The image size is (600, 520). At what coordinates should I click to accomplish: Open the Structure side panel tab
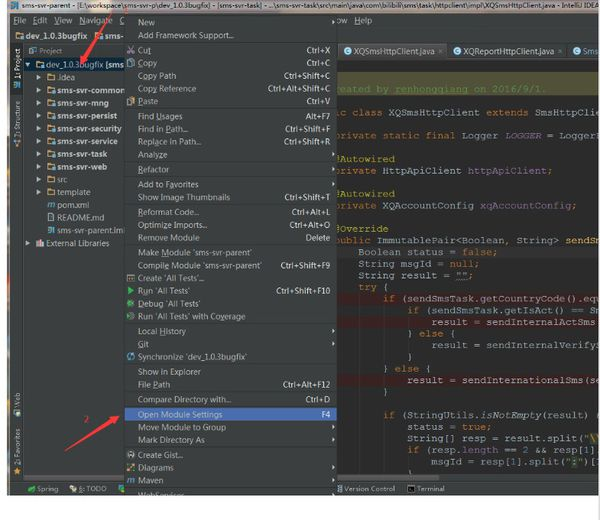[x=17, y=124]
